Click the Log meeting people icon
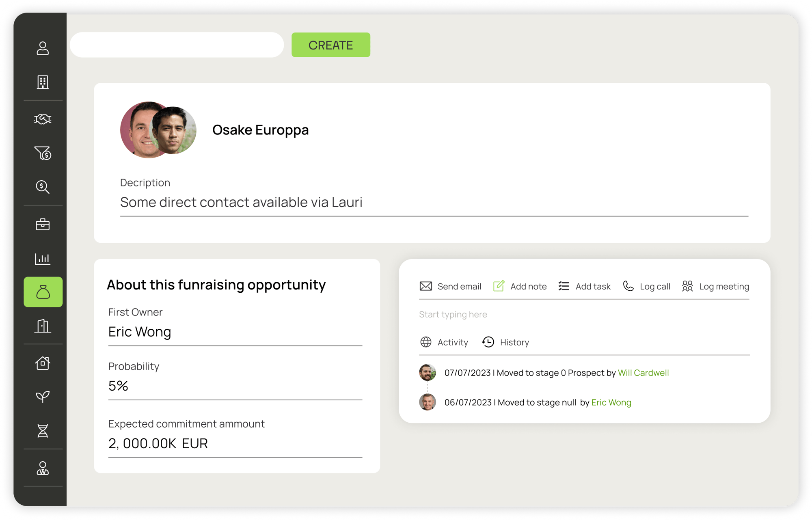 tap(687, 286)
